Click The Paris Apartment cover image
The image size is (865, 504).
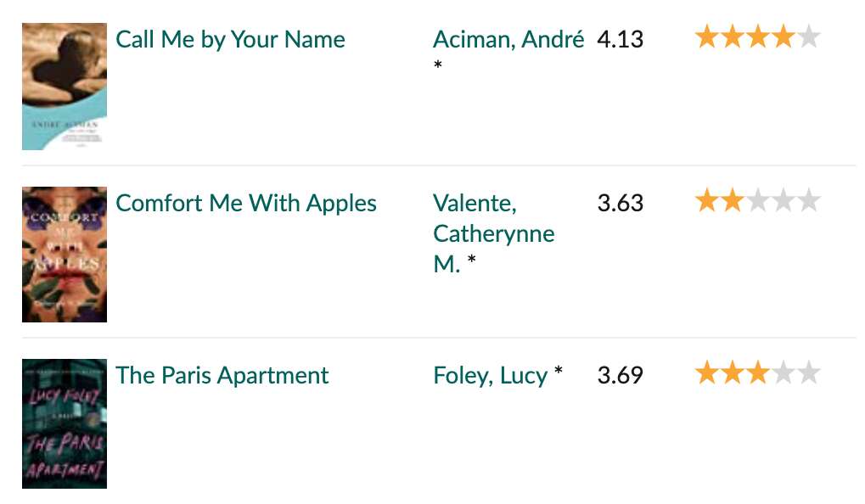tap(65, 423)
